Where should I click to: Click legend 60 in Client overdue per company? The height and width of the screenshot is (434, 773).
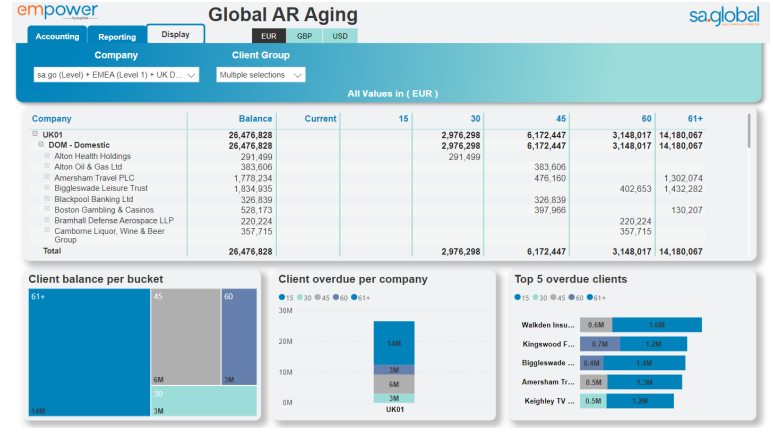pyautogui.click(x=340, y=297)
